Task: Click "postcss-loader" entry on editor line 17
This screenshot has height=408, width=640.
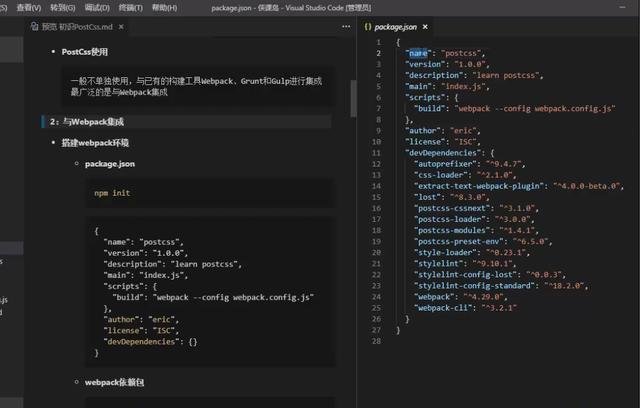Action: [x=474, y=219]
